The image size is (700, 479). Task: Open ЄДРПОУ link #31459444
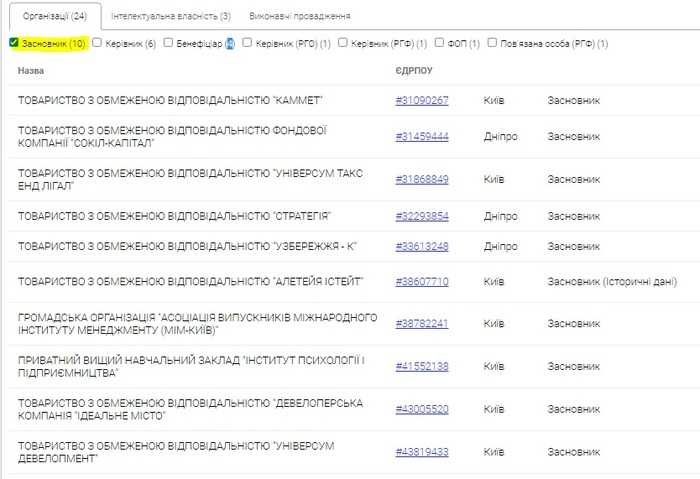pyautogui.click(x=422, y=136)
